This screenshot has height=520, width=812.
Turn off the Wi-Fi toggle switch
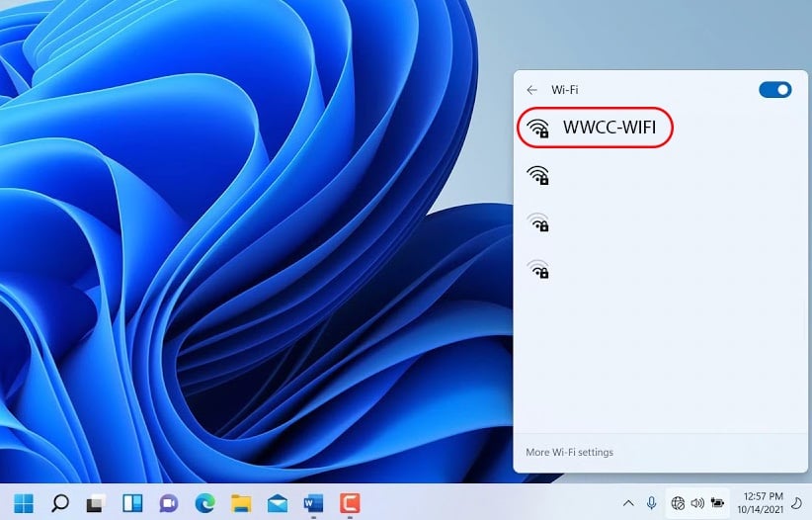click(x=774, y=90)
